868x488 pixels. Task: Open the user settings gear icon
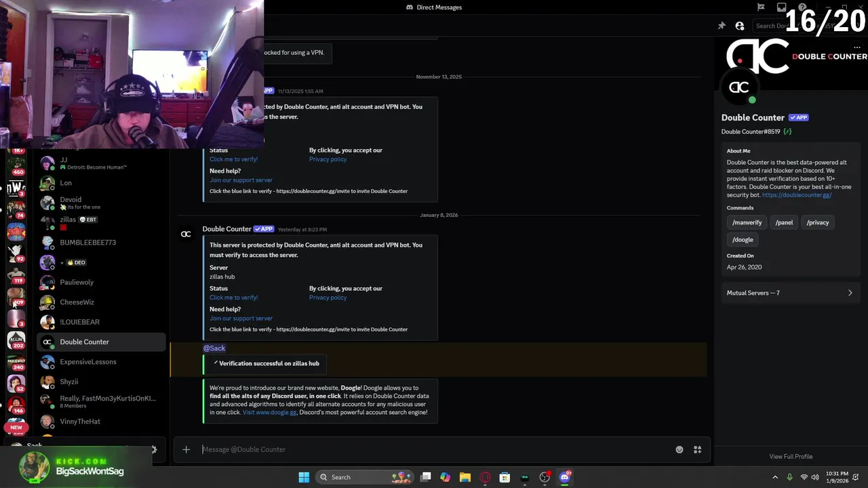point(154,449)
